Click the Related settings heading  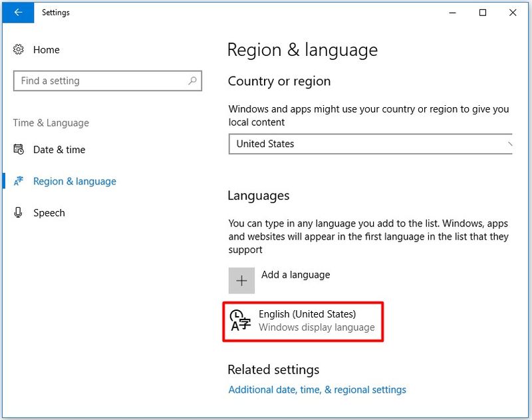coord(273,369)
